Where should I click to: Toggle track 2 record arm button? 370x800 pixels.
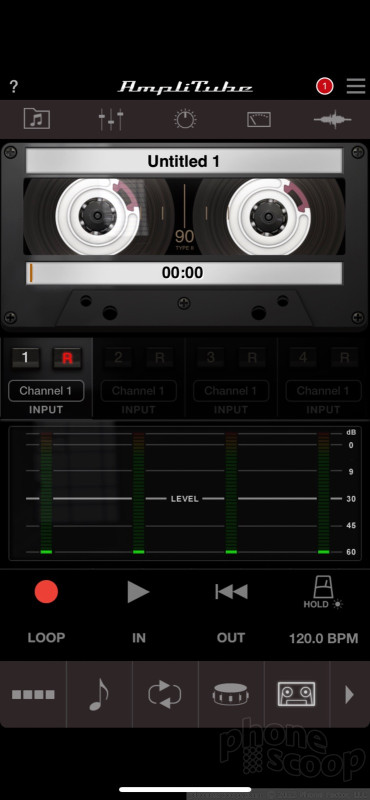pos(159,358)
